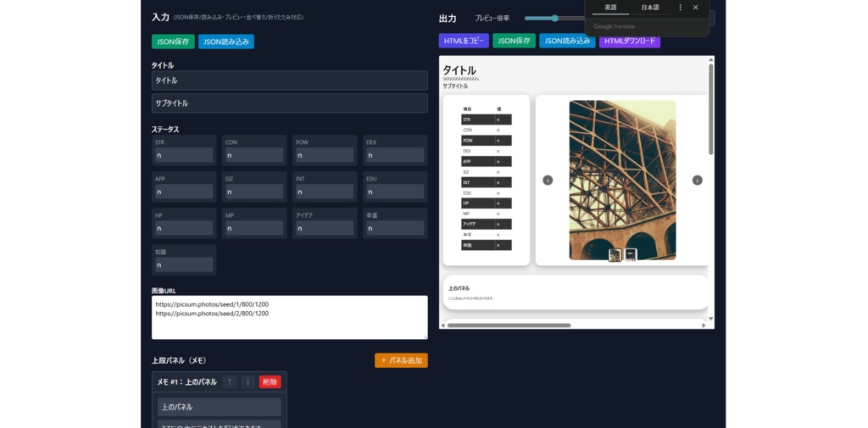This screenshot has height=428, width=868.
Task: Click the HTMLダウンロード button
Action: pyautogui.click(x=630, y=41)
